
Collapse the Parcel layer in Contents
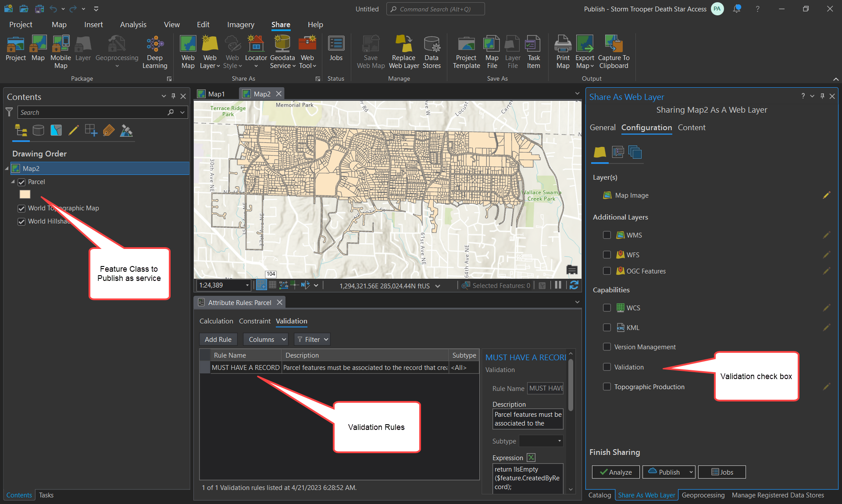point(13,182)
